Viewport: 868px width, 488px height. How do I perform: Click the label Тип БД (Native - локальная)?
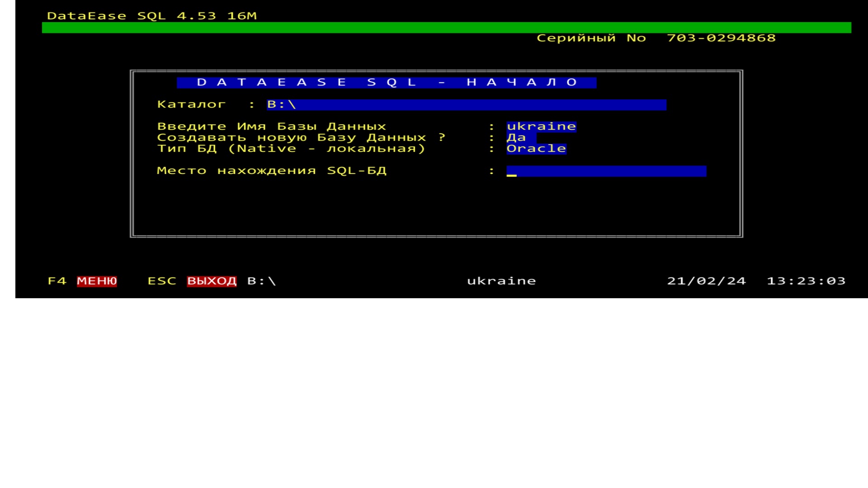point(291,149)
